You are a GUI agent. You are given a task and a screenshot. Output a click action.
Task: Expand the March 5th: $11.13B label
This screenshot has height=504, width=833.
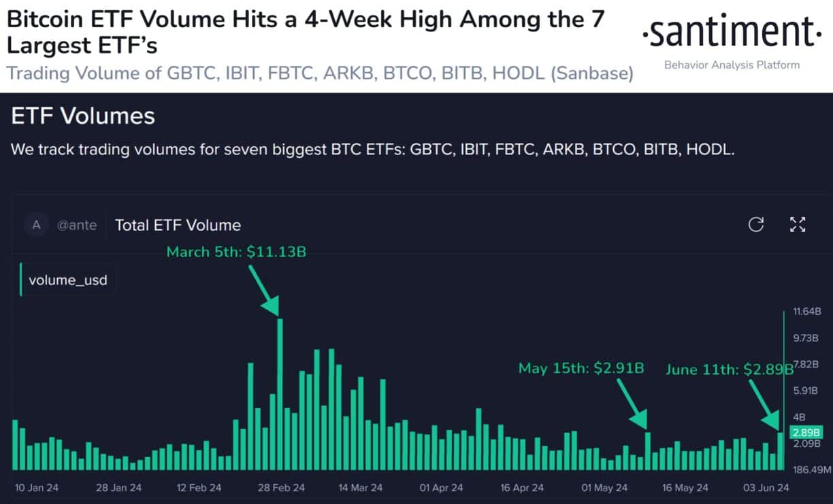tap(235, 252)
